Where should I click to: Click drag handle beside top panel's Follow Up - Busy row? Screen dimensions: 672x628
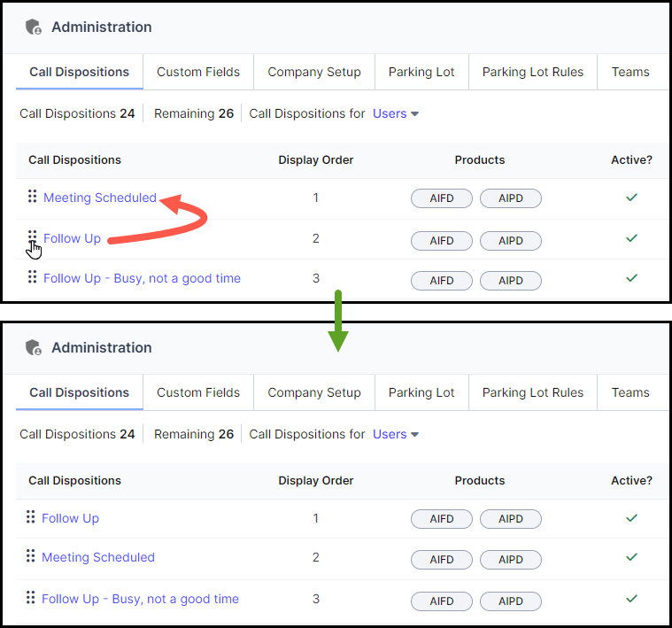(32, 277)
